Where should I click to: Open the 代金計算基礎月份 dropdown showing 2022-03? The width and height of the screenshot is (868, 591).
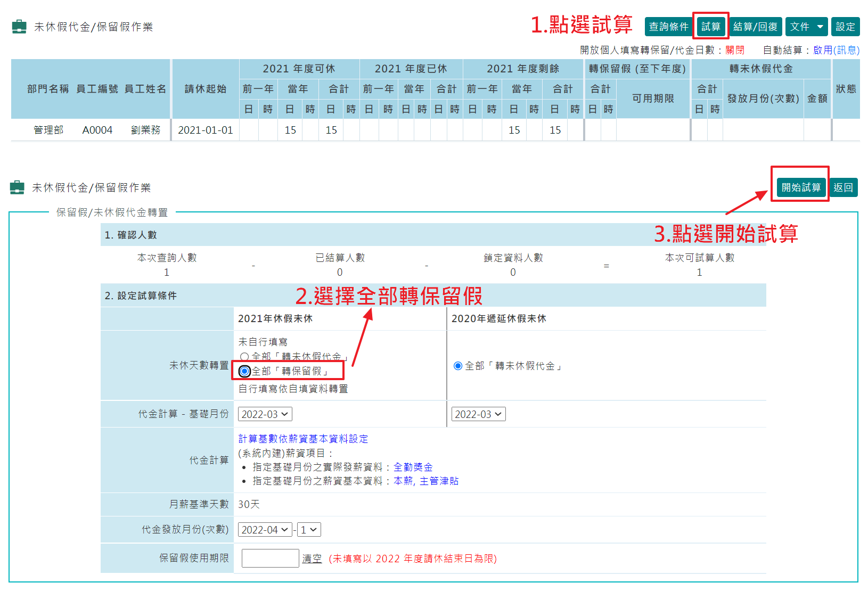coord(265,414)
